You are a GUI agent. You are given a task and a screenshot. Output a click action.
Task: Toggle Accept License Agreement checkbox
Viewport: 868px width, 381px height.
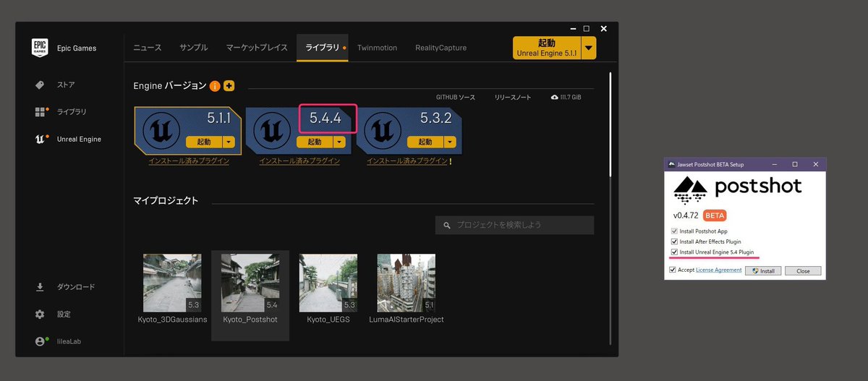click(673, 270)
